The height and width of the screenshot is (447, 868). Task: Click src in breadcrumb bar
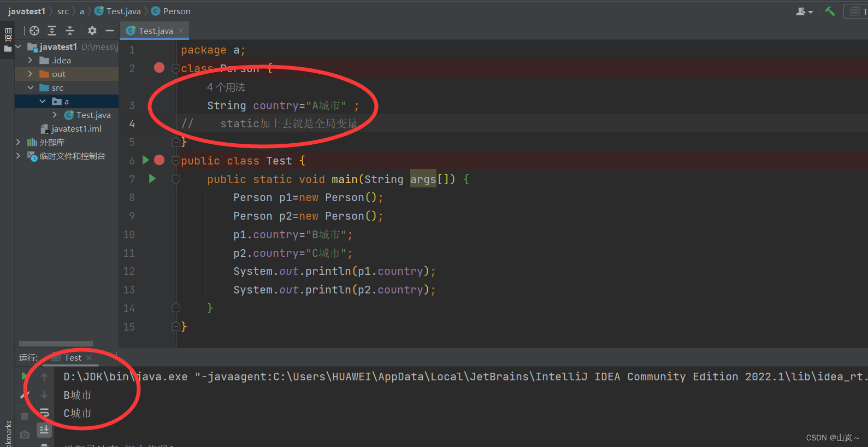pyautogui.click(x=63, y=11)
